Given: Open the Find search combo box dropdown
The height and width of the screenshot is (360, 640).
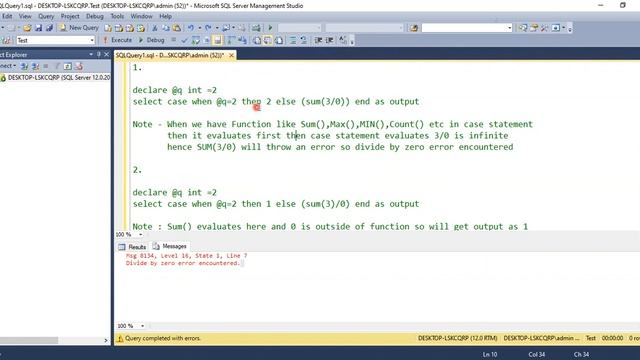Looking at the screenshot, I should 509,28.
